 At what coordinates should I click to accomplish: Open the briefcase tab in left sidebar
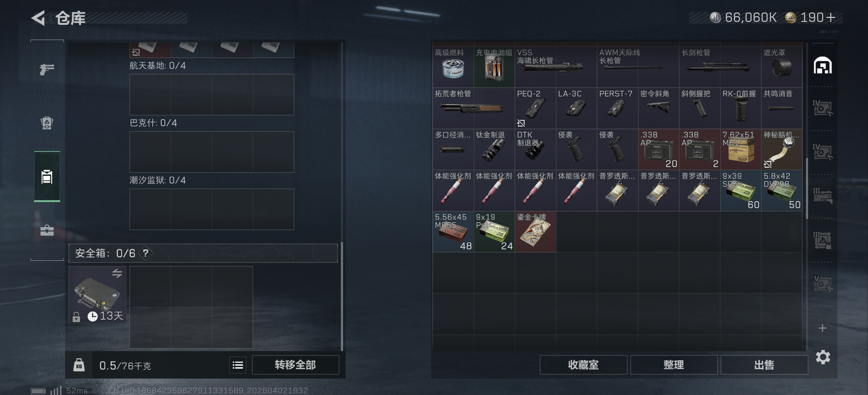[x=47, y=230]
